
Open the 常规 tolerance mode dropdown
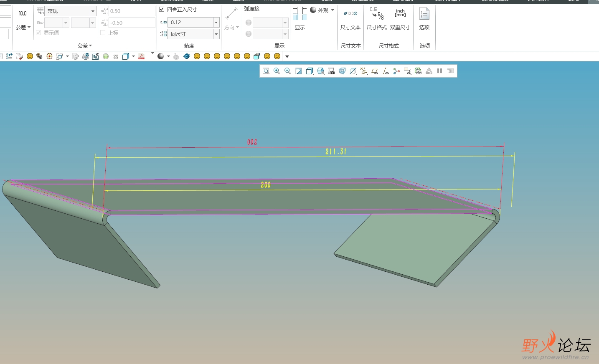[93, 11]
